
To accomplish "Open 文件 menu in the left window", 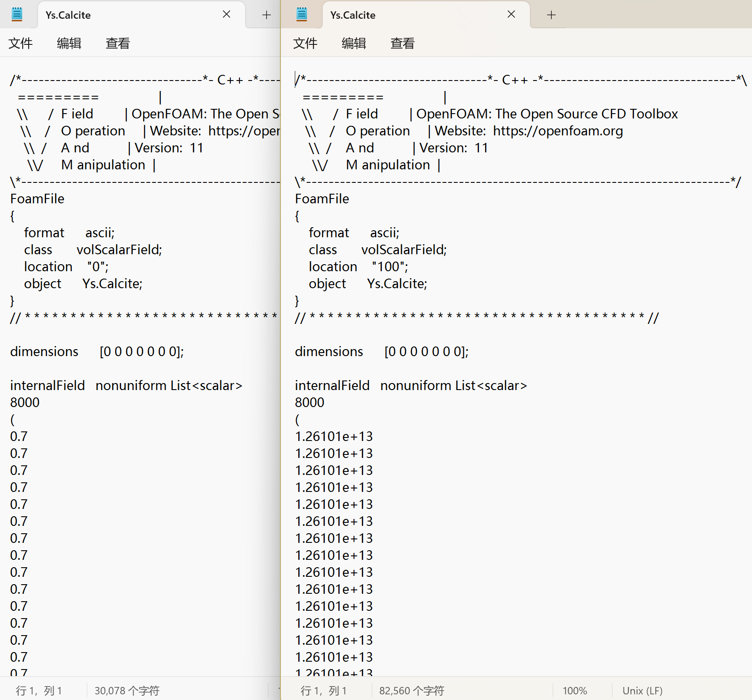I will [x=20, y=43].
